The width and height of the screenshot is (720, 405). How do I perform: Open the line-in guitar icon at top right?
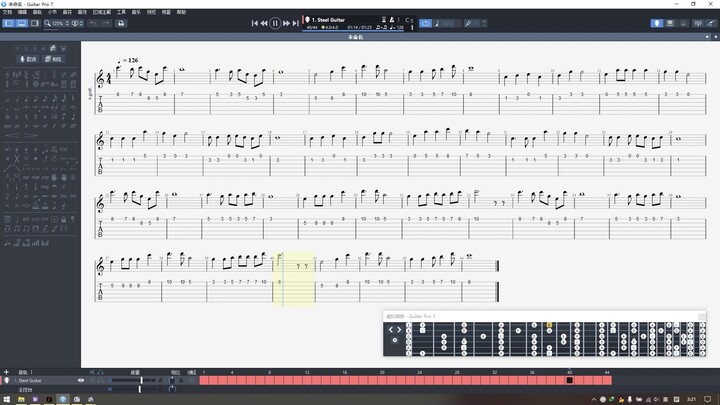pyautogui.click(x=711, y=23)
